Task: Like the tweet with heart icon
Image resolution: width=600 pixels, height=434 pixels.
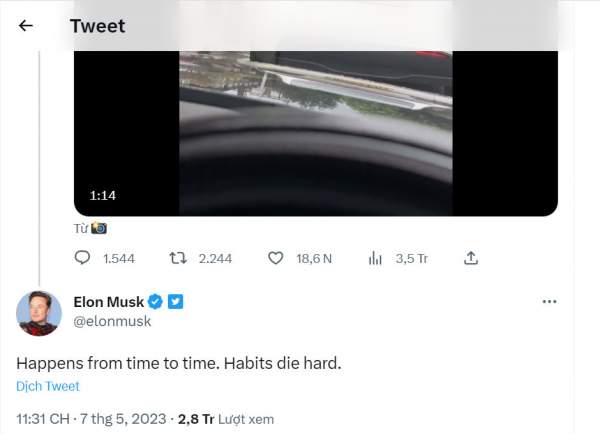Action: point(276,258)
